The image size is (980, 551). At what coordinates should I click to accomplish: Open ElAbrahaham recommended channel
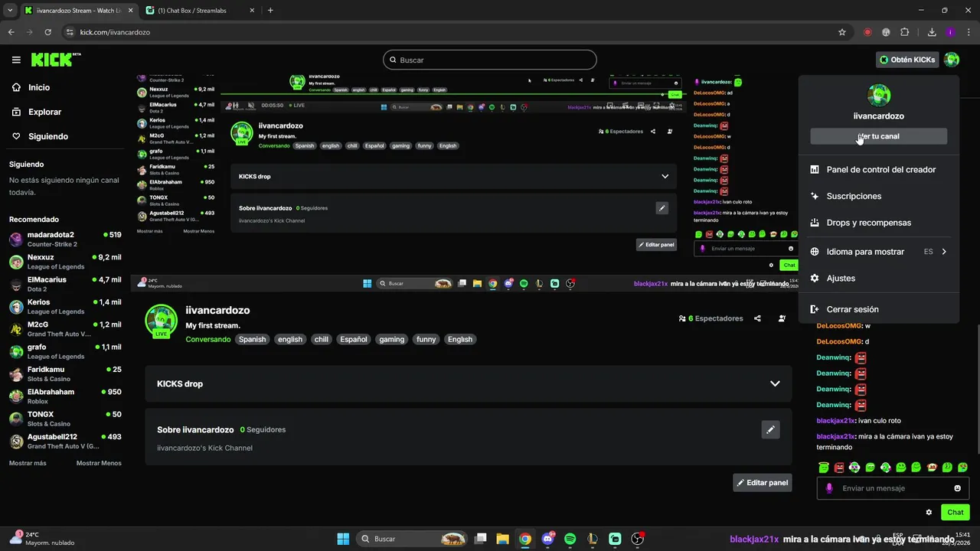click(65, 396)
